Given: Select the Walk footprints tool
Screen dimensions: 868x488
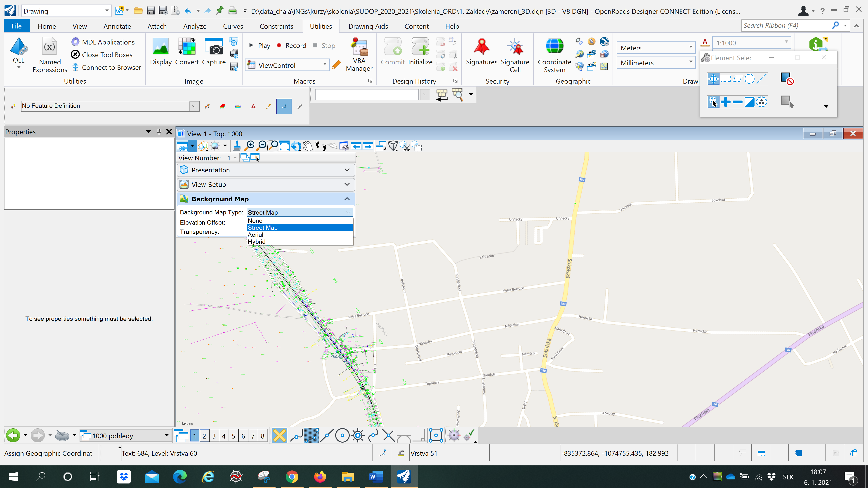Looking at the screenshot, I should pos(321,146).
